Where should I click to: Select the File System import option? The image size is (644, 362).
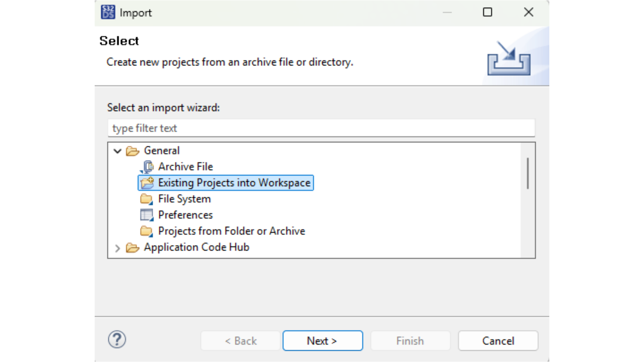pyautogui.click(x=184, y=199)
